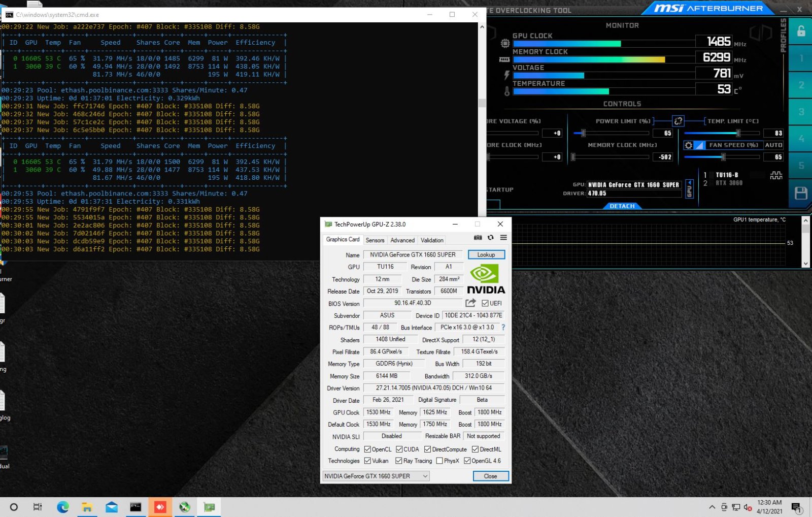Click the Afterburner hardware monitor graph icon
The image size is (812, 517).
(776, 176)
